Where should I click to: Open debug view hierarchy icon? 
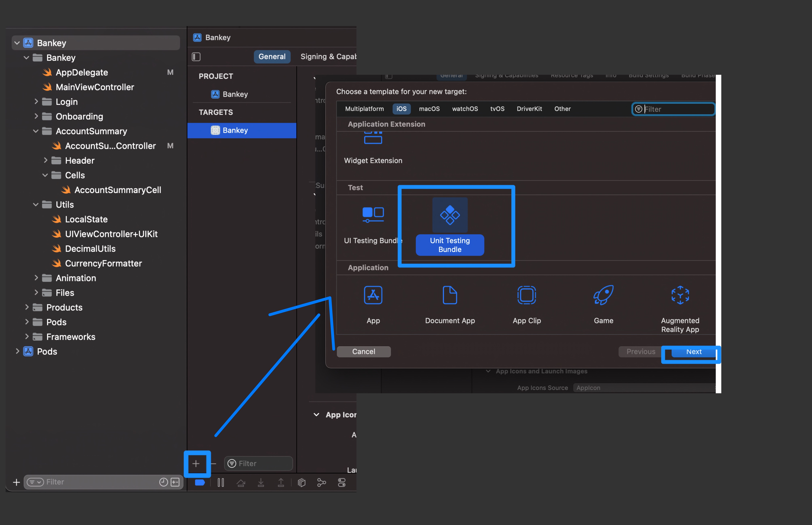(302, 482)
